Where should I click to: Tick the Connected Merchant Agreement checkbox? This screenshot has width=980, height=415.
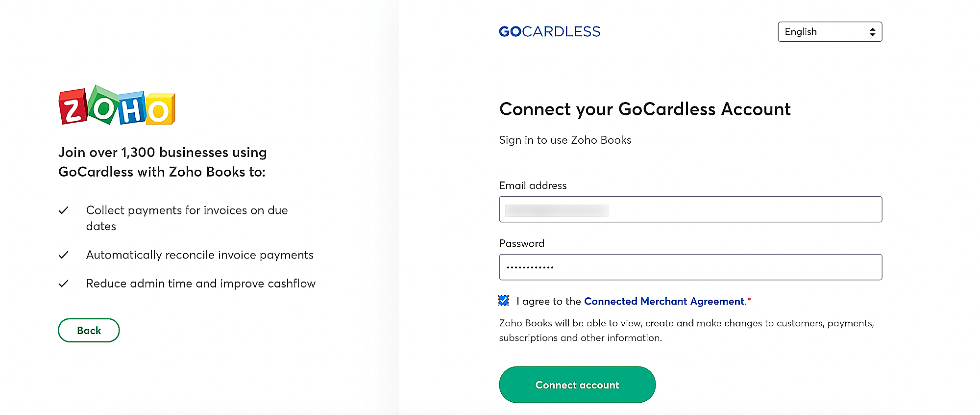[x=504, y=301]
